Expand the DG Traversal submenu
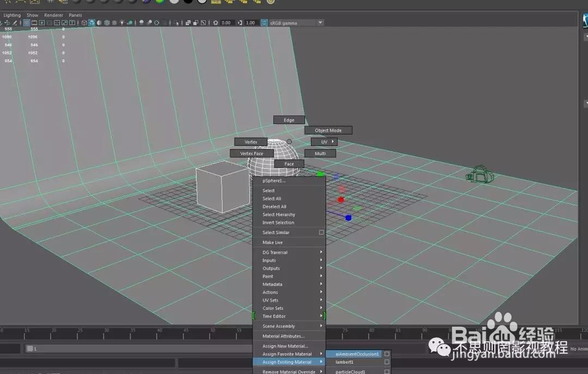The image size is (588, 374). pos(289,252)
